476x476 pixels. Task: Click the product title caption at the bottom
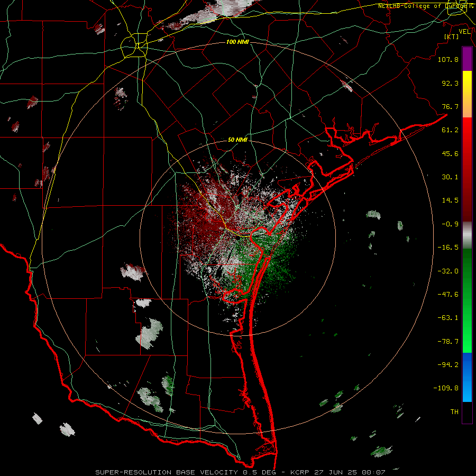tap(241, 472)
